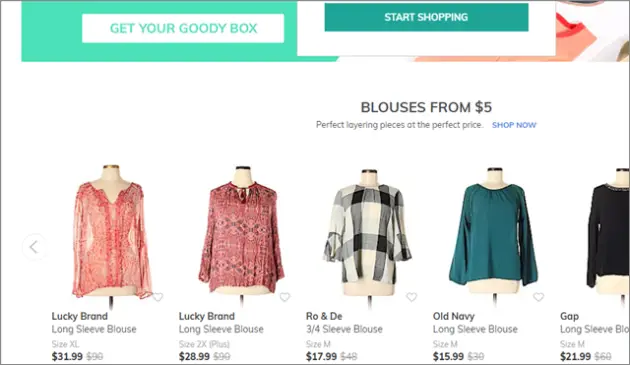Click the $31.99 Lucky Brand price
This screenshot has width=630, height=365.
67,356
